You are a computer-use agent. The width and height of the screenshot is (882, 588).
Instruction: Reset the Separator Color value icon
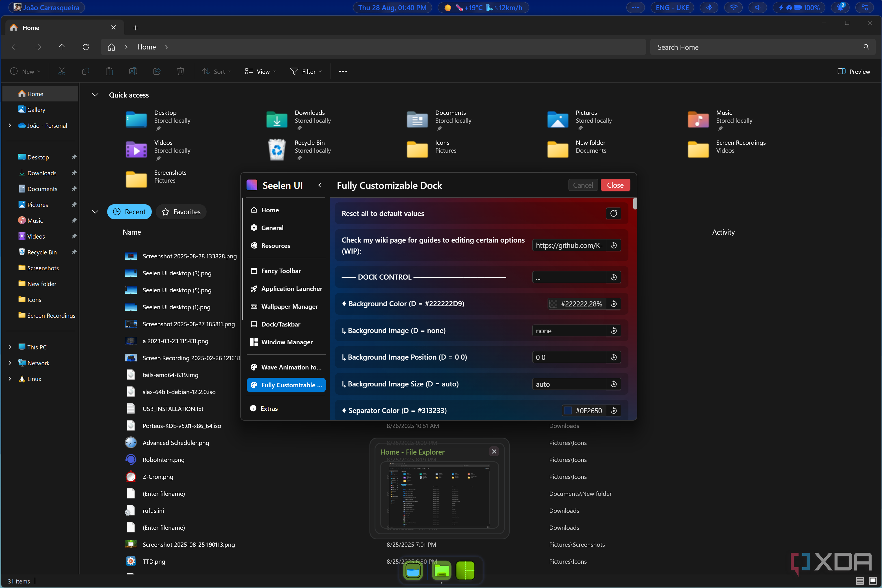pyautogui.click(x=613, y=411)
